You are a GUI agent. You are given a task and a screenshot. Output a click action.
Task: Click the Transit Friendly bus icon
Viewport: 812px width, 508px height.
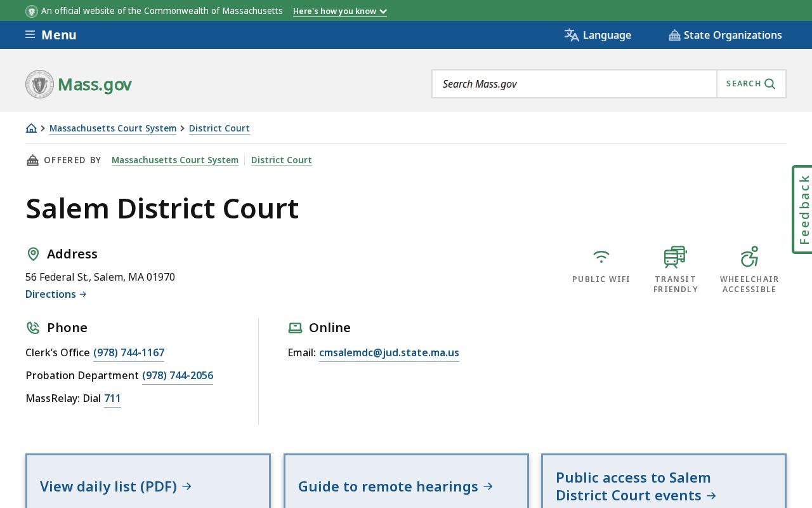(676, 257)
